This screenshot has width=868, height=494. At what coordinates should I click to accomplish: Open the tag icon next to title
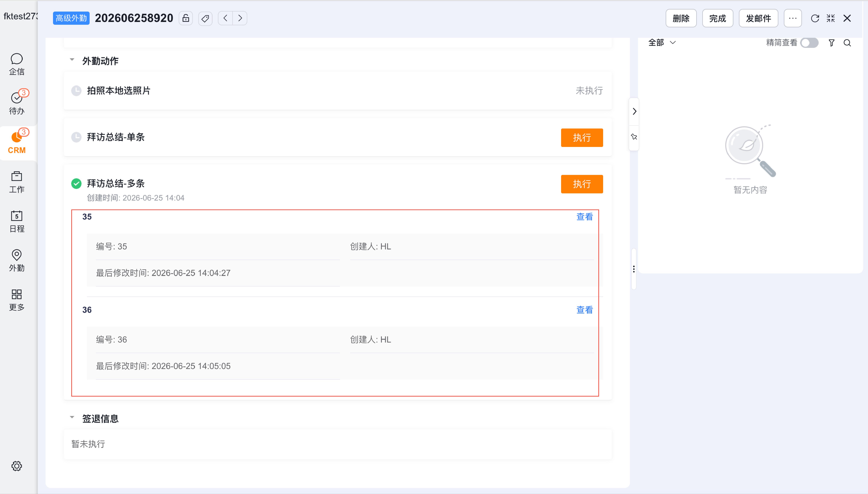(x=205, y=18)
